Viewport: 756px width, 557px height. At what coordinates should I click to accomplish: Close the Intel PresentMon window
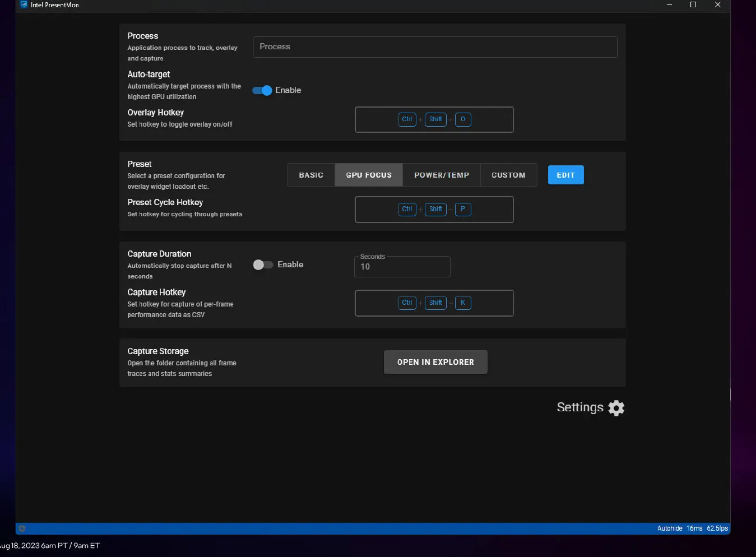[717, 4]
